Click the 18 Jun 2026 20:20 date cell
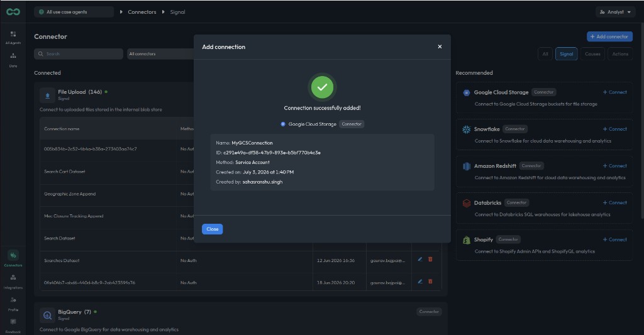 click(336, 282)
